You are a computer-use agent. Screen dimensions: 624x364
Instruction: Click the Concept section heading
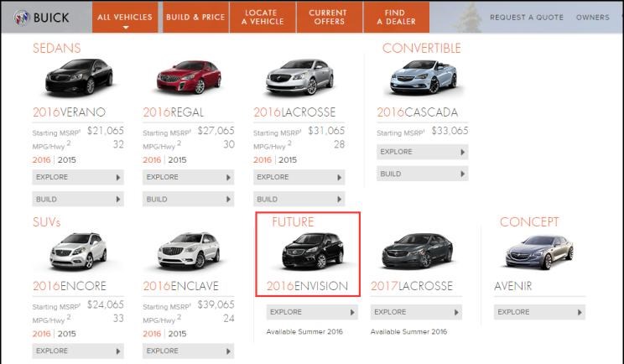point(529,222)
